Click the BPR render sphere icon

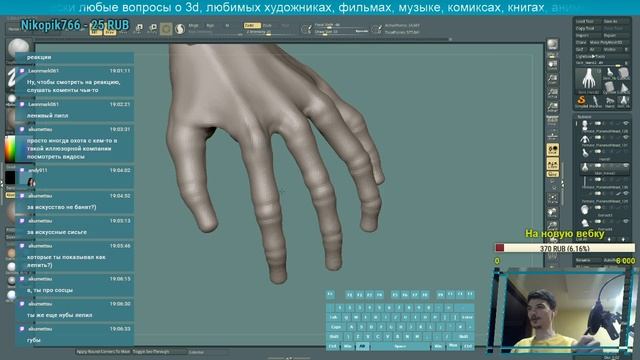click(552, 44)
